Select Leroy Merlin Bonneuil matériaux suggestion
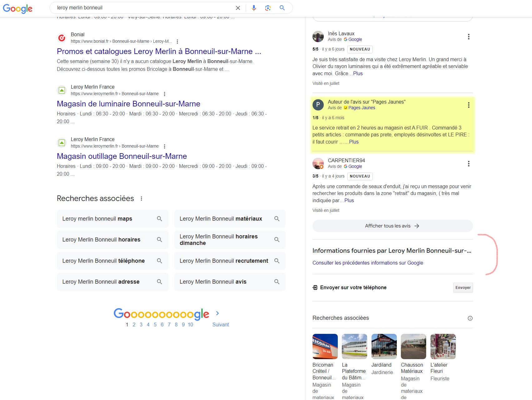The image size is (532, 400). click(x=230, y=219)
